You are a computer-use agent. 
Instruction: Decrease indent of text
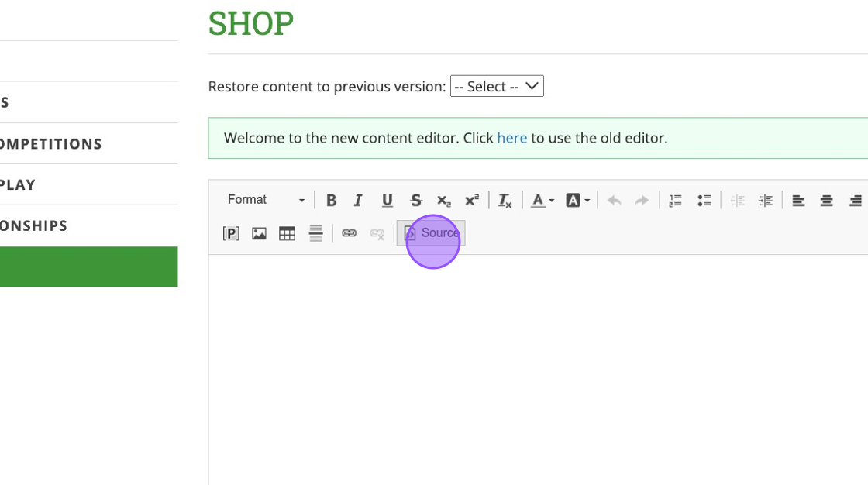[737, 201]
